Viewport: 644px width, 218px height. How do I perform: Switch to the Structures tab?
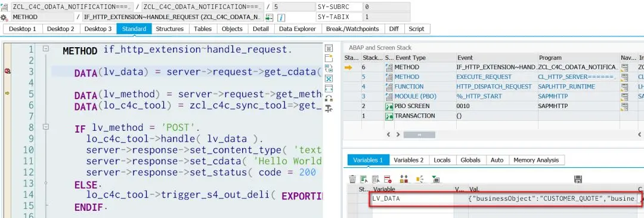(169, 29)
